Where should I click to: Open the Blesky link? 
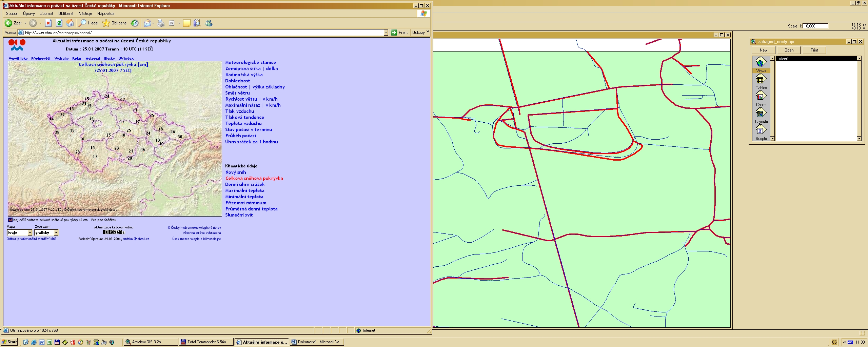(109, 58)
